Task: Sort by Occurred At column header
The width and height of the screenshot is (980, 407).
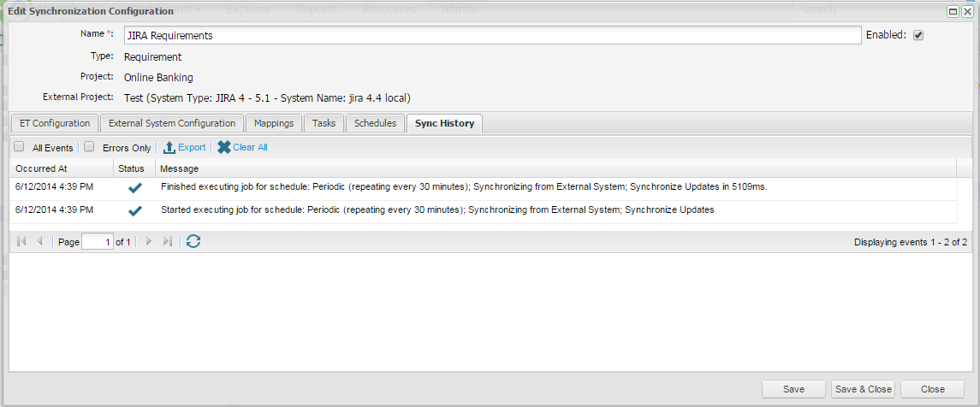Action: pos(60,168)
